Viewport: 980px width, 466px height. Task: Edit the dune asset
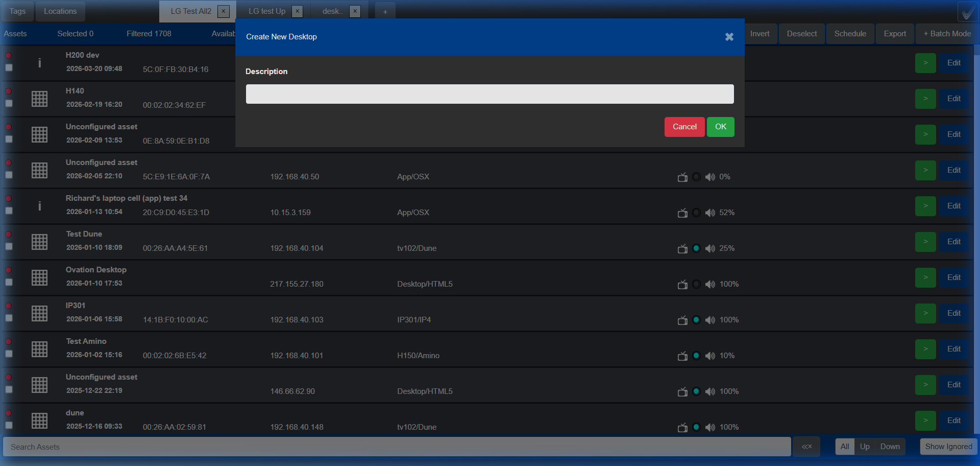(954, 421)
